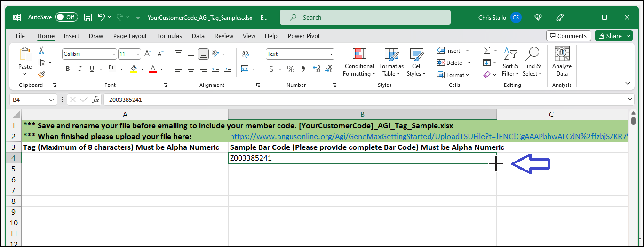Click the diamond premium icon
Image resolution: width=644 pixels, height=247 pixels.
point(539,17)
